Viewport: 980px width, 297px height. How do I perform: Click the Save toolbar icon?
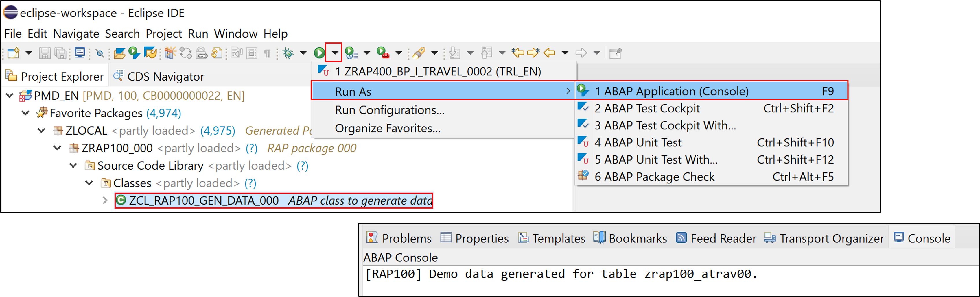(x=45, y=53)
